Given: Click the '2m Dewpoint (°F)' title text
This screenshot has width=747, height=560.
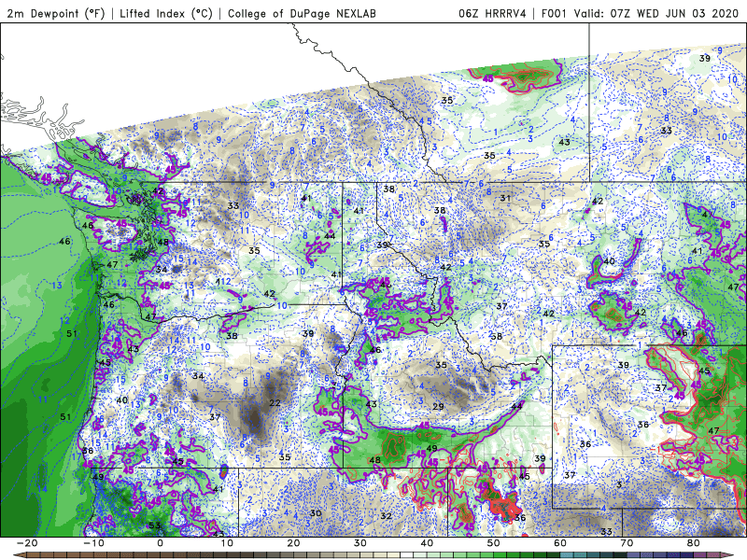Looking at the screenshot, I should [x=56, y=14].
